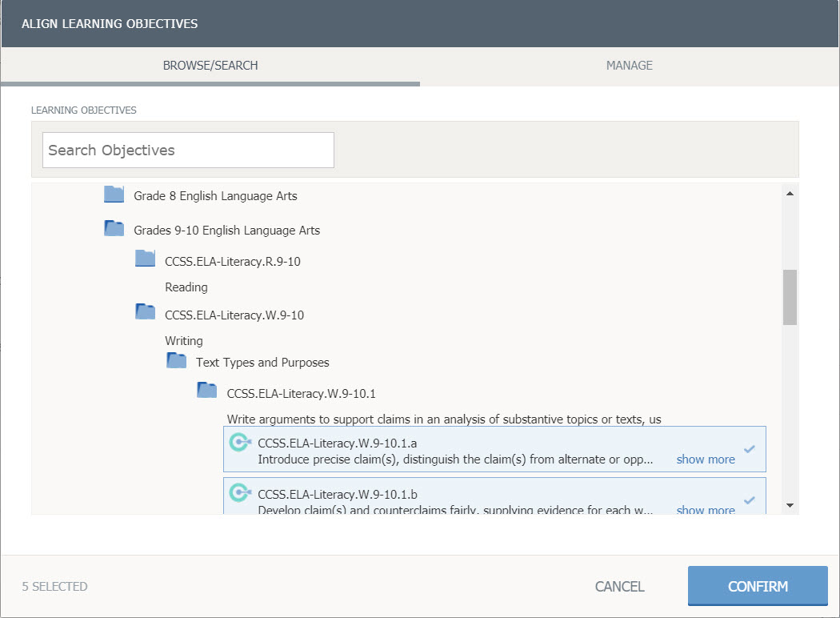Click the Grade 8 English Language Arts folder icon
Screen dimensions: 840x618
point(114,195)
